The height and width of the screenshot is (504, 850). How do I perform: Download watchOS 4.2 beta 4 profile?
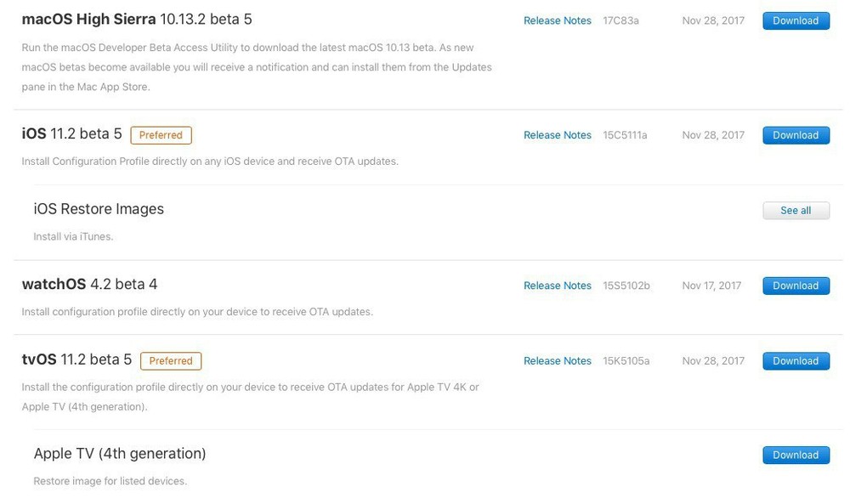pos(796,286)
